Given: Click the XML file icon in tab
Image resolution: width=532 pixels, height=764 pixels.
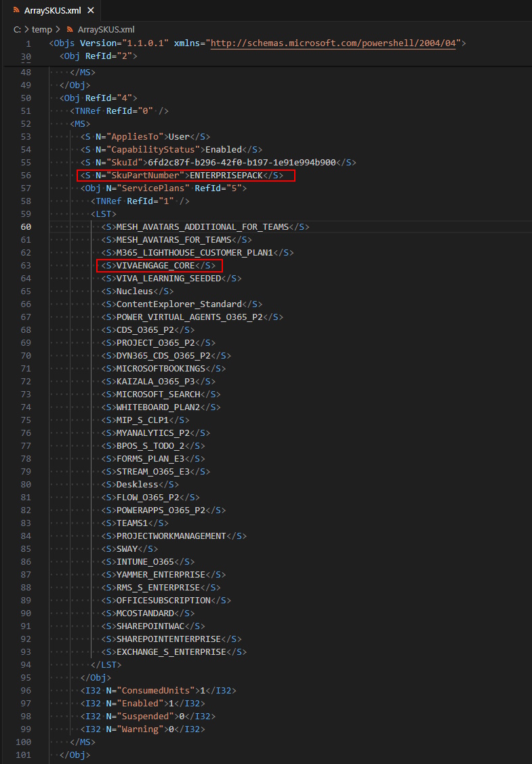Looking at the screenshot, I should (x=16, y=10).
